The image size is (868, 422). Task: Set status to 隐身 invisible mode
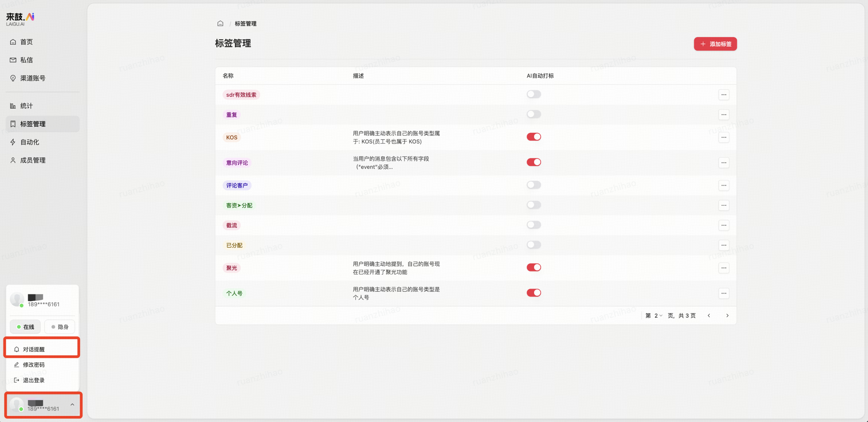click(59, 326)
